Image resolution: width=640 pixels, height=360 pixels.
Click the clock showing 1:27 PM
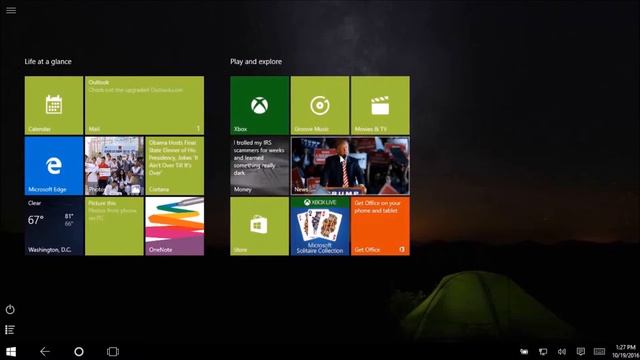[625, 351]
